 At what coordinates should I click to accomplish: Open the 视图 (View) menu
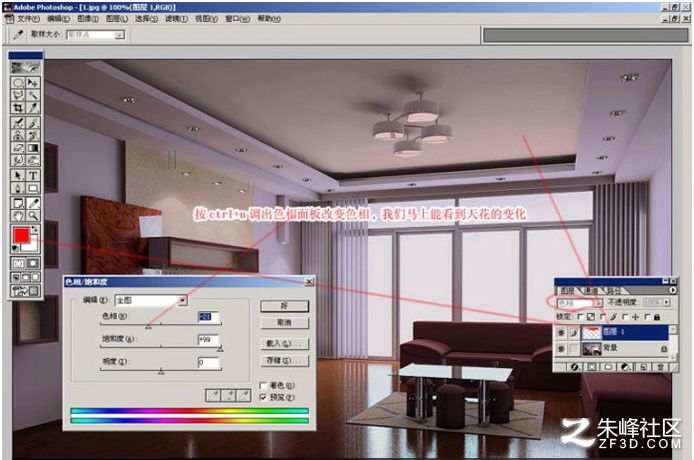pyautogui.click(x=206, y=19)
